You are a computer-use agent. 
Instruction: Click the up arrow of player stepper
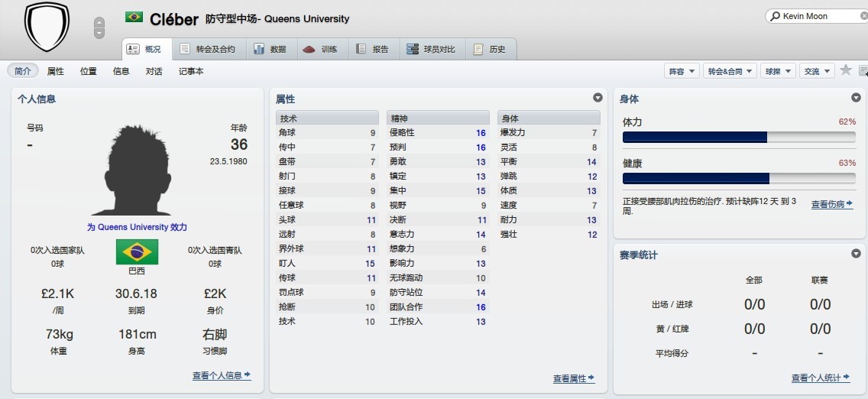(x=99, y=23)
